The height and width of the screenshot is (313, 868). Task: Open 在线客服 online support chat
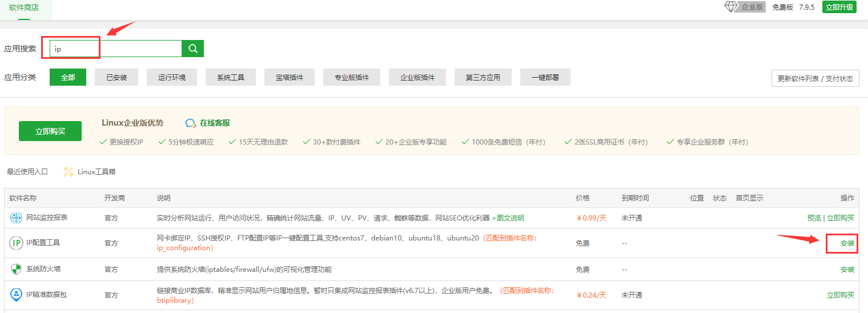(x=208, y=123)
